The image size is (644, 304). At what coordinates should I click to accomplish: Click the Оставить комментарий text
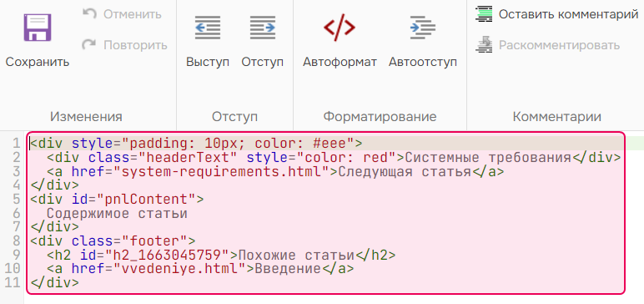(568, 14)
